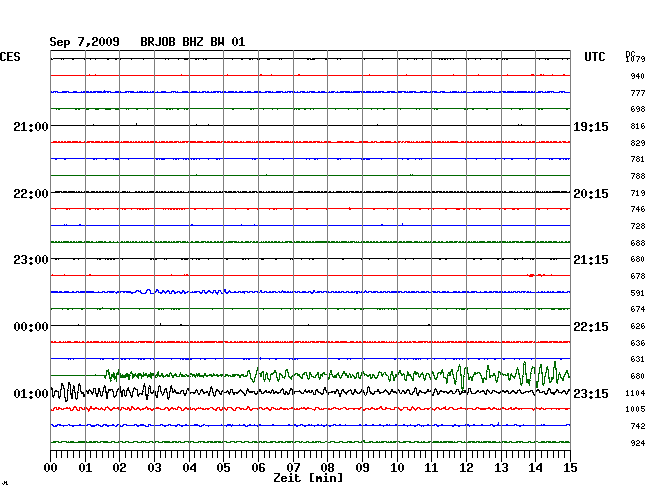Click x-axis minute label 08

[x=327, y=468]
